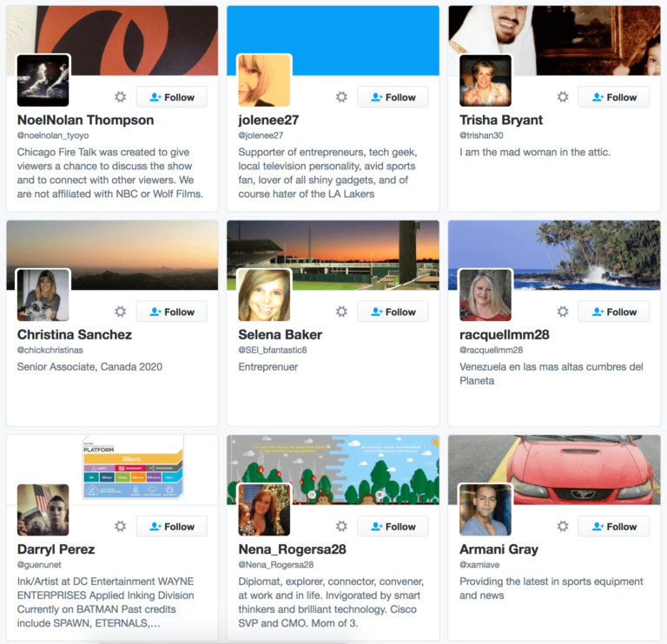Click Nena_Rogersa28 profile picture

tap(264, 509)
